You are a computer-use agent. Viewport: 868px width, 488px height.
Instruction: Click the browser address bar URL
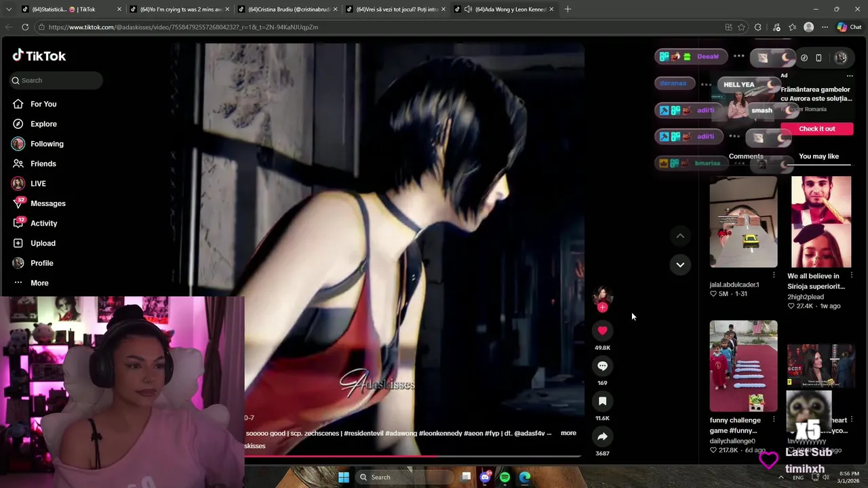(183, 27)
